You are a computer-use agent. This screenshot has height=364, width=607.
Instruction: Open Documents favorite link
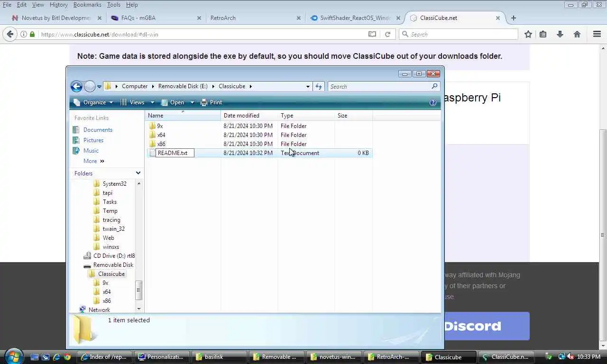[x=98, y=130]
